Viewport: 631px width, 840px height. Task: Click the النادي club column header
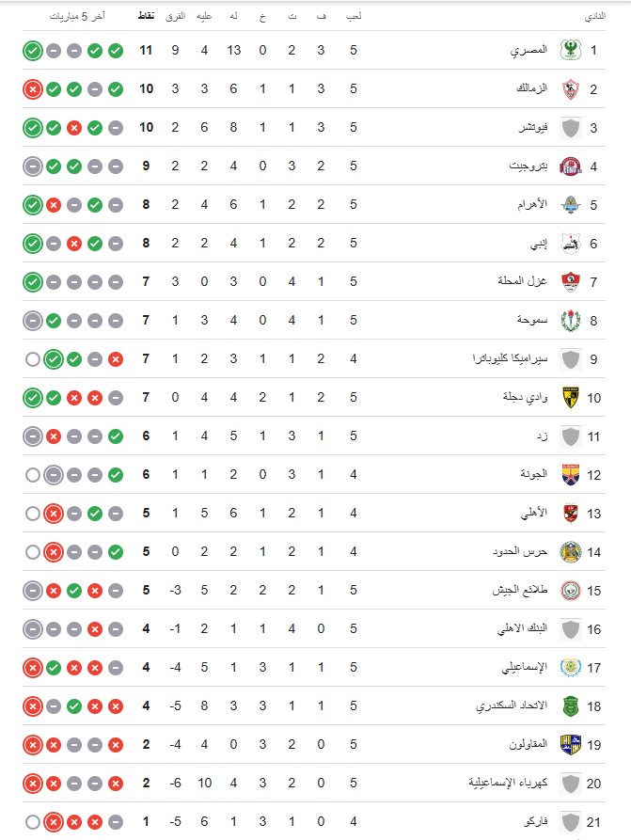coord(594,16)
